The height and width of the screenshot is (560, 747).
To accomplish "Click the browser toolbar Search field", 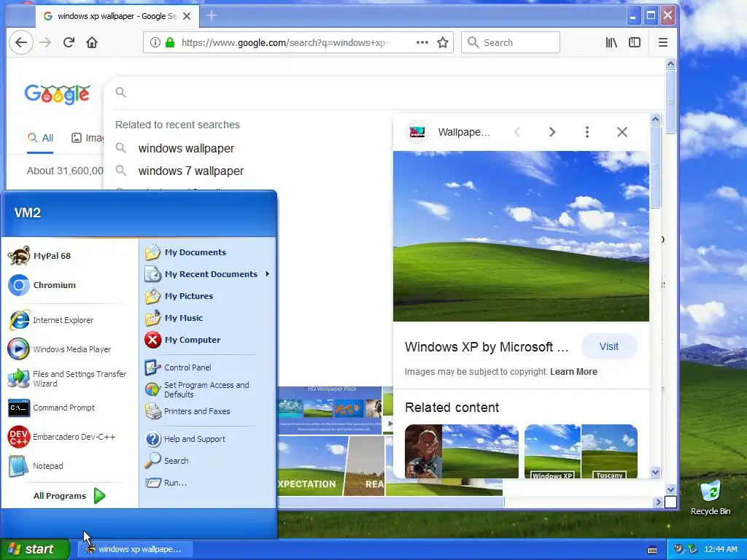I will [x=510, y=42].
